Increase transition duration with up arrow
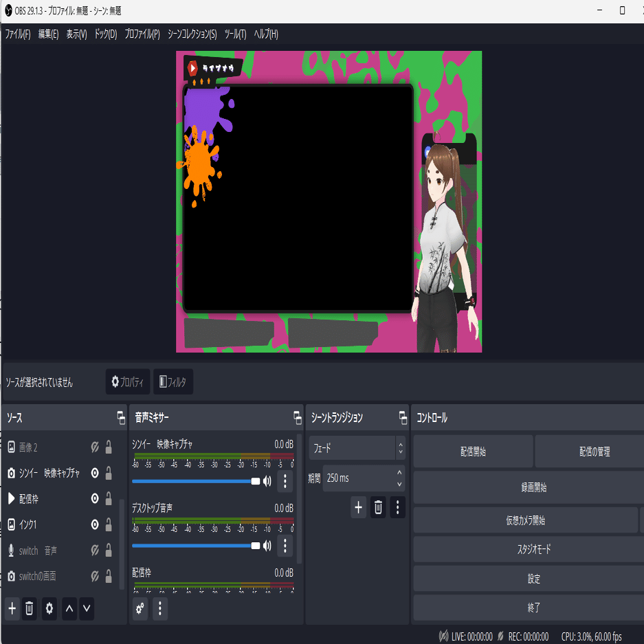 [399, 473]
